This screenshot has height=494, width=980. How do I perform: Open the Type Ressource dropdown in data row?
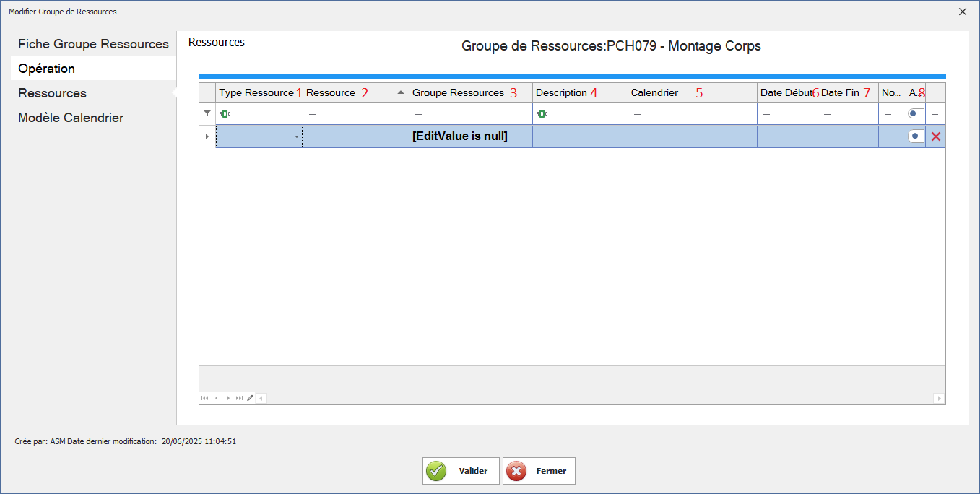coord(296,136)
